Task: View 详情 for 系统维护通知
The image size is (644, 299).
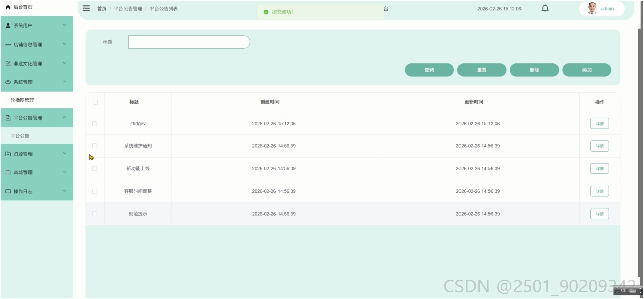Action: coord(600,146)
